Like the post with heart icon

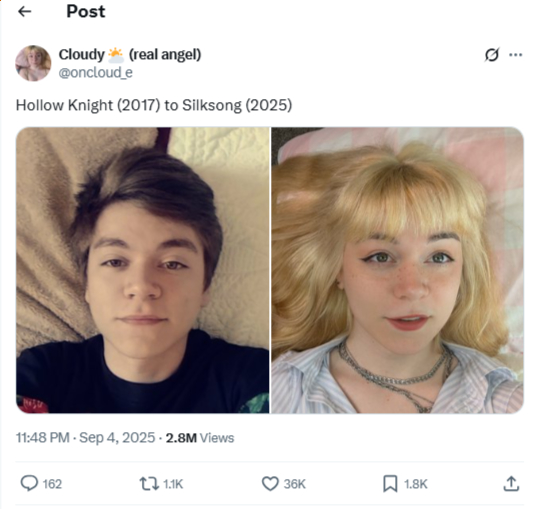270,484
